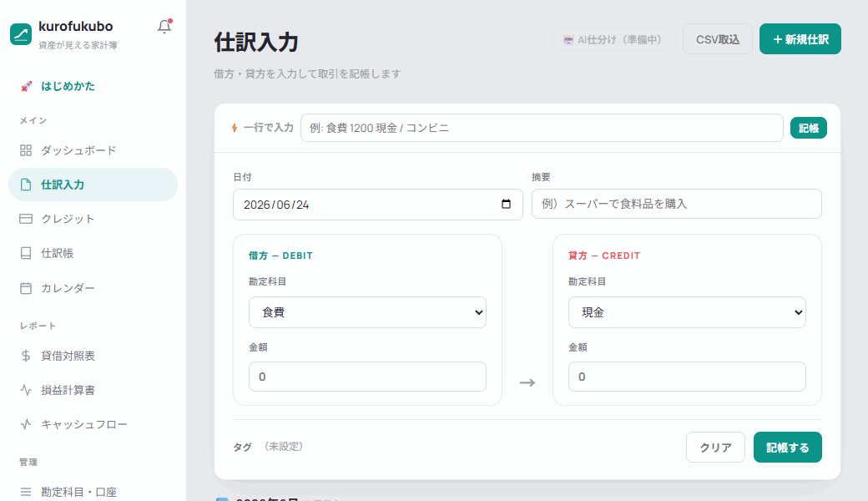Click the kurofukubo app name

(x=75, y=27)
